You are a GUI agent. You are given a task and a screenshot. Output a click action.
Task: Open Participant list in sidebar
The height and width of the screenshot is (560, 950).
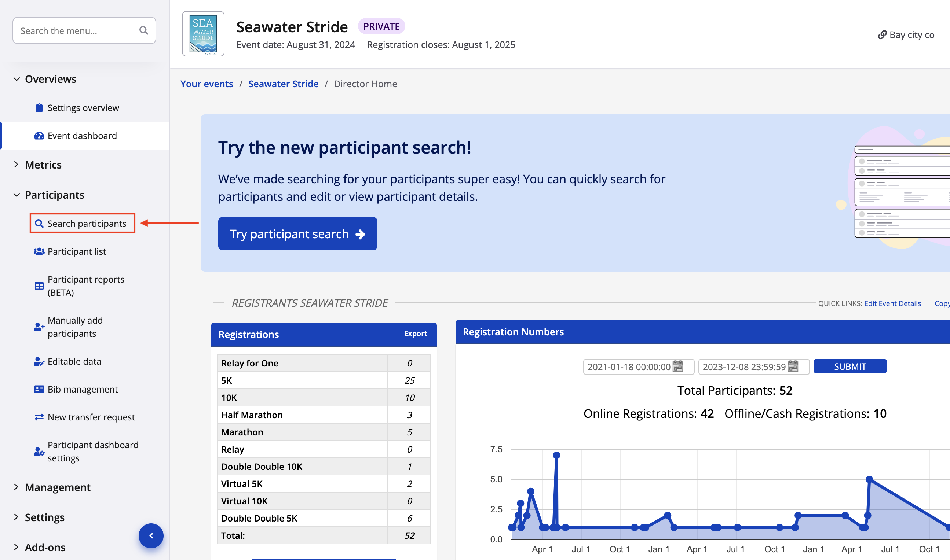76,251
